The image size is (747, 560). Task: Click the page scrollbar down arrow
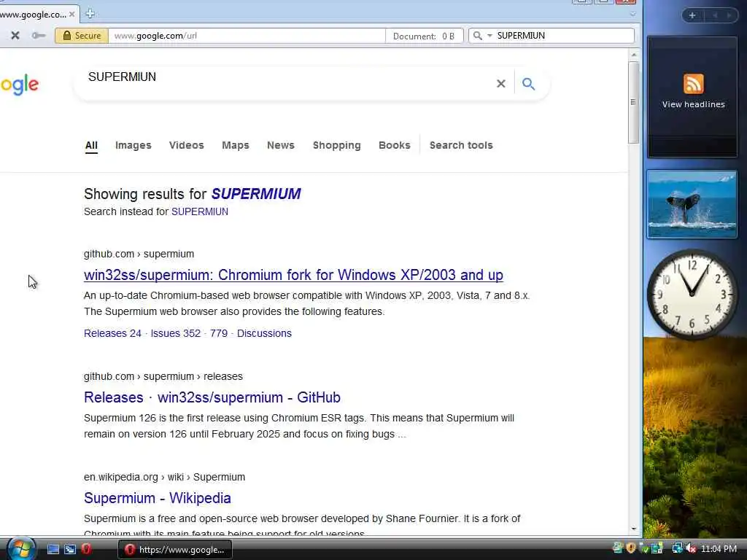pos(634,529)
